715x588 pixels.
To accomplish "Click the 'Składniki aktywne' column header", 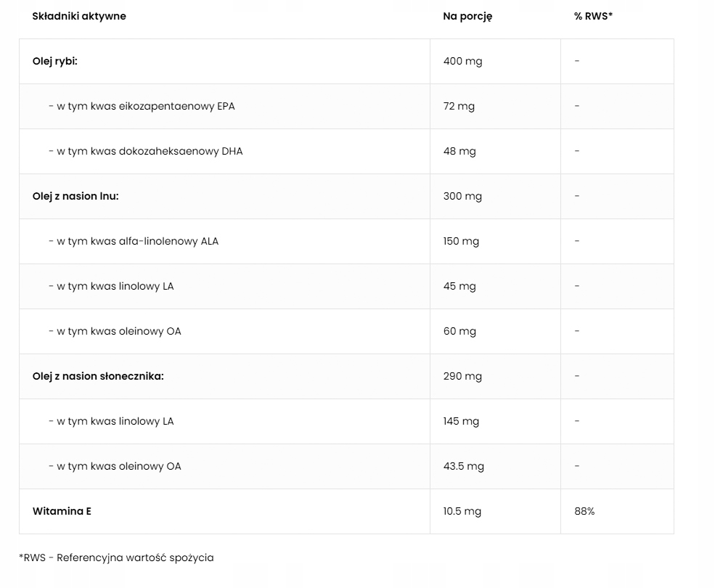I will pos(79,16).
